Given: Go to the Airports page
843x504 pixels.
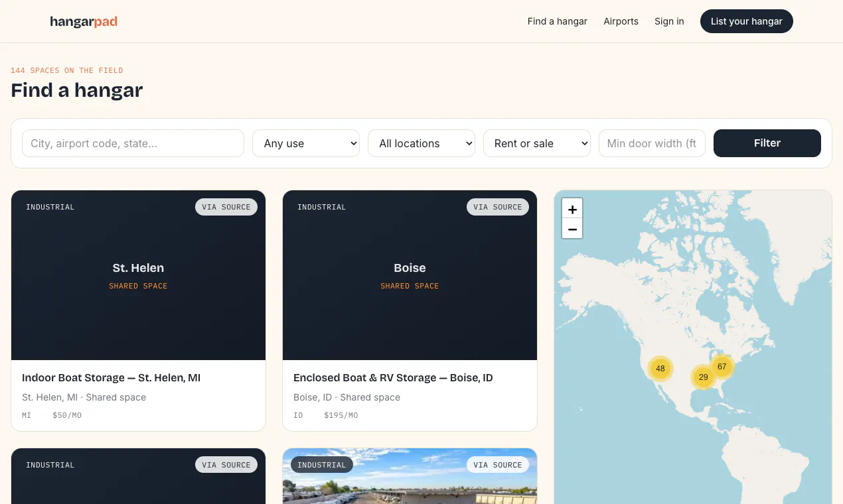Looking at the screenshot, I should pos(621,21).
